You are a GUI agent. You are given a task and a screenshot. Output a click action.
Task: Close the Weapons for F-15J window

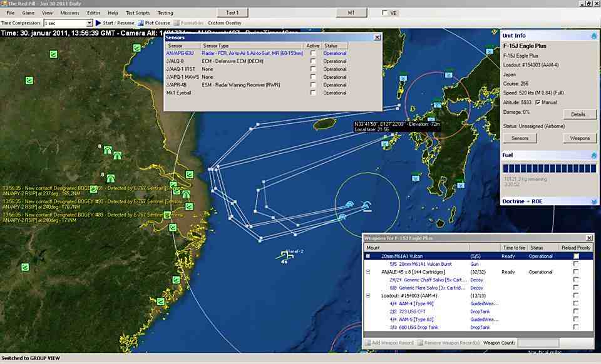pyautogui.click(x=588, y=238)
